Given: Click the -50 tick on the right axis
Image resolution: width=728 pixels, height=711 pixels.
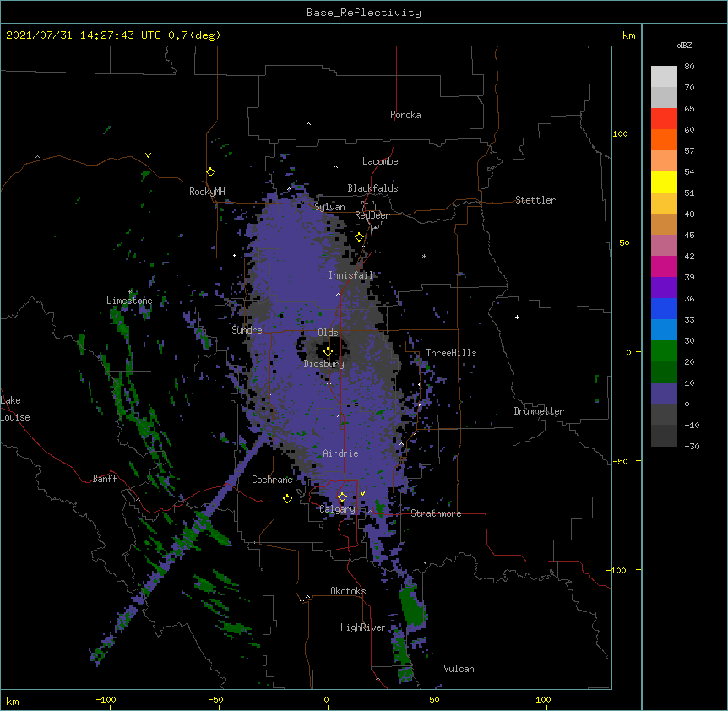Looking at the screenshot, I should [x=620, y=461].
